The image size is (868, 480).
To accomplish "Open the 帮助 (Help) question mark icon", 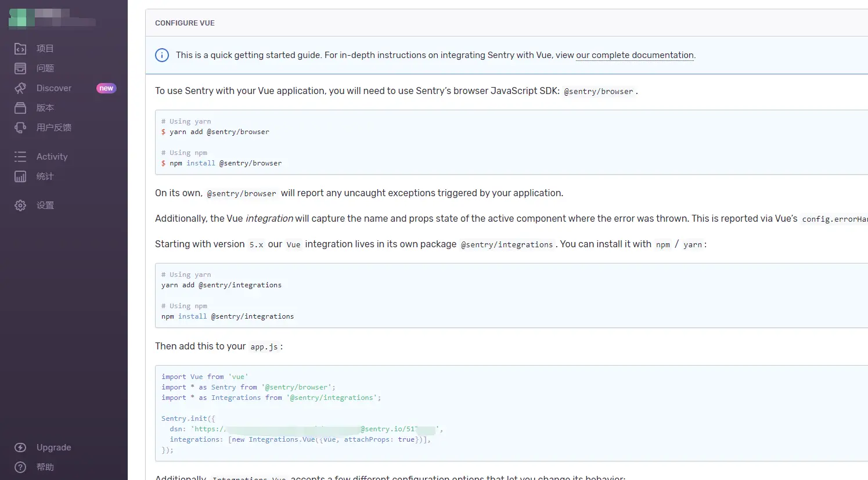I will pyautogui.click(x=20, y=467).
